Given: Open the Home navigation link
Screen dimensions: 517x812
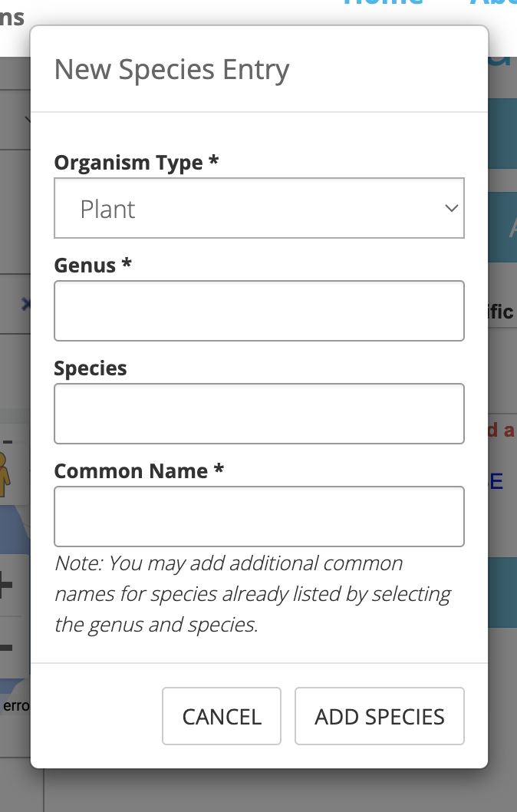Looking at the screenshot, I should (384, 4).
